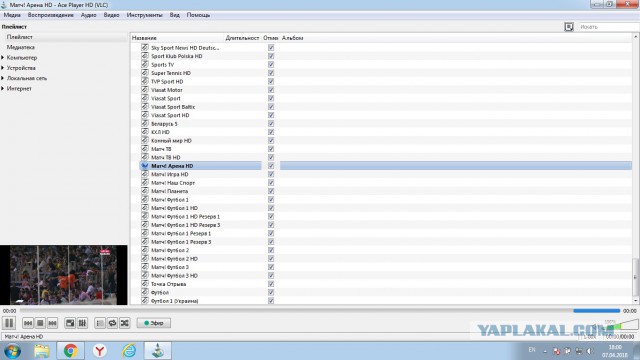Toggle checkbox for Футбол 1 (Украина)
Image resolution: width=640 pixels, height=360 pixels.
coord(271,301)
